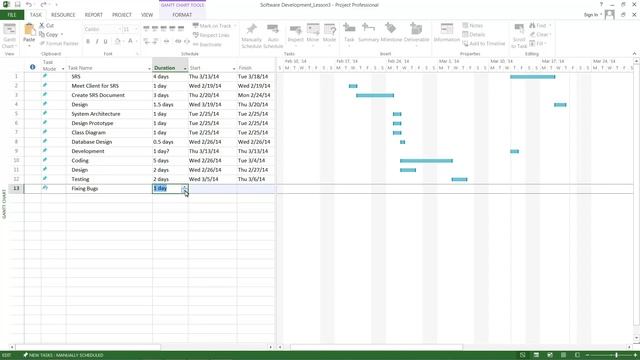This screenshot has height=360, width=640.
Task: Click the Find binoculars button
Action: click(538, 25)
